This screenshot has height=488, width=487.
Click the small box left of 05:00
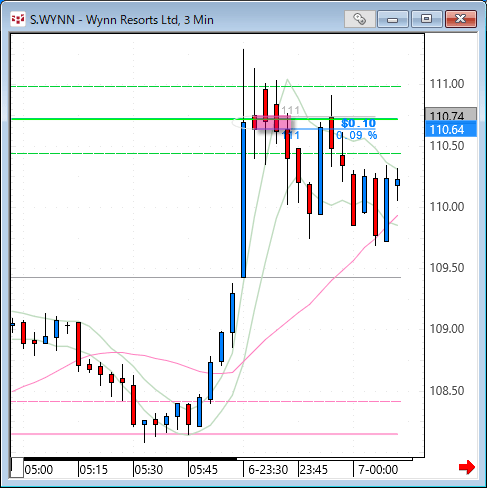click(x=17, y=468)
